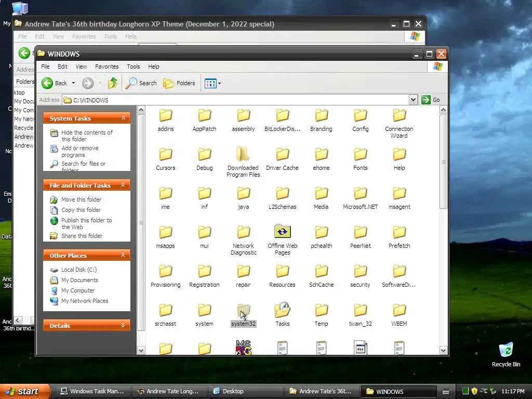Select the MS-DOS shortcut icon in bottom row
Screen dimensions: 532x399
click(x=244, y=348)
